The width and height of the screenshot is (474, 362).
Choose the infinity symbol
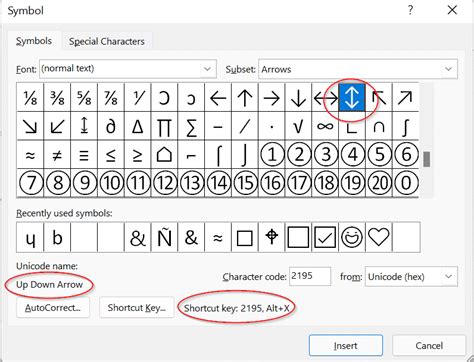point(325,126)
